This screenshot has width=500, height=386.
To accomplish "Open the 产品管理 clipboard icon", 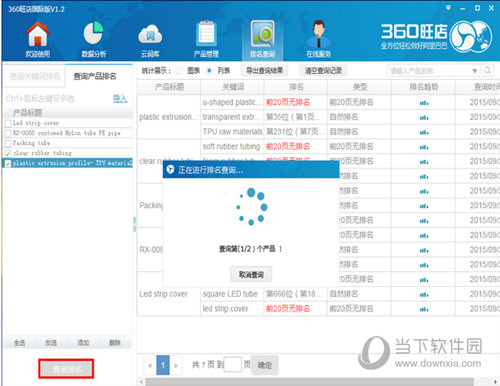I will pyautogui.click(x=206, y=39).
